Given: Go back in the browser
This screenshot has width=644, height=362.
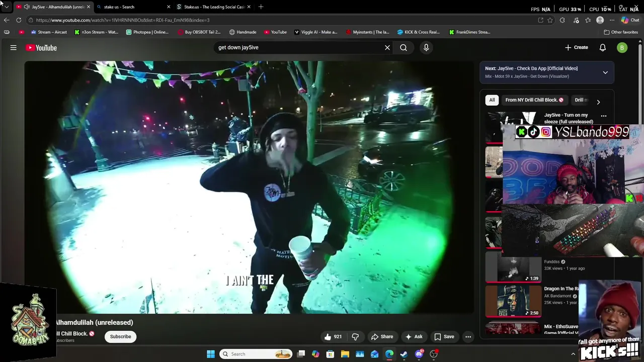Looking at the screenshot, I should coord(7,20).
